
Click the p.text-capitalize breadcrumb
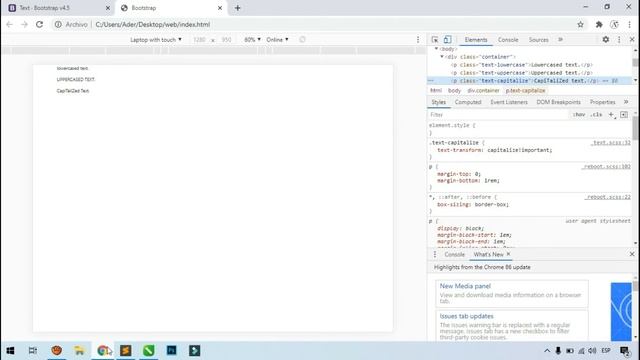(525, 91)
